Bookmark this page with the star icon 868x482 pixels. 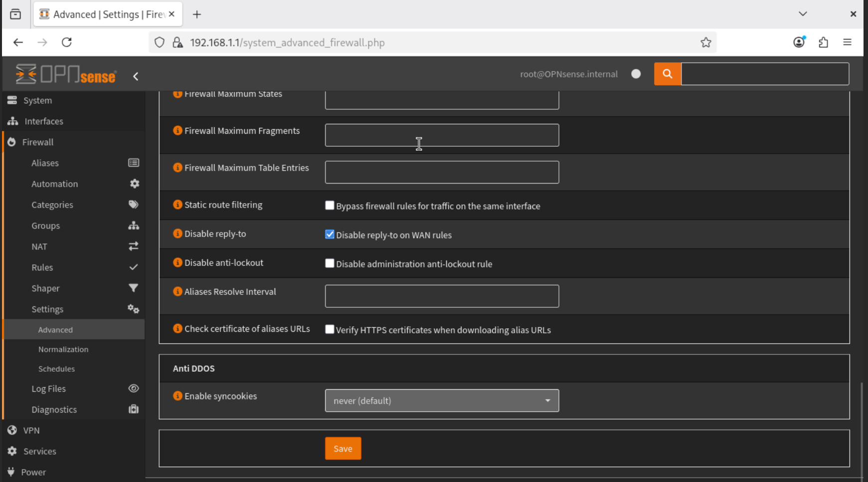(x=705, y=42)
